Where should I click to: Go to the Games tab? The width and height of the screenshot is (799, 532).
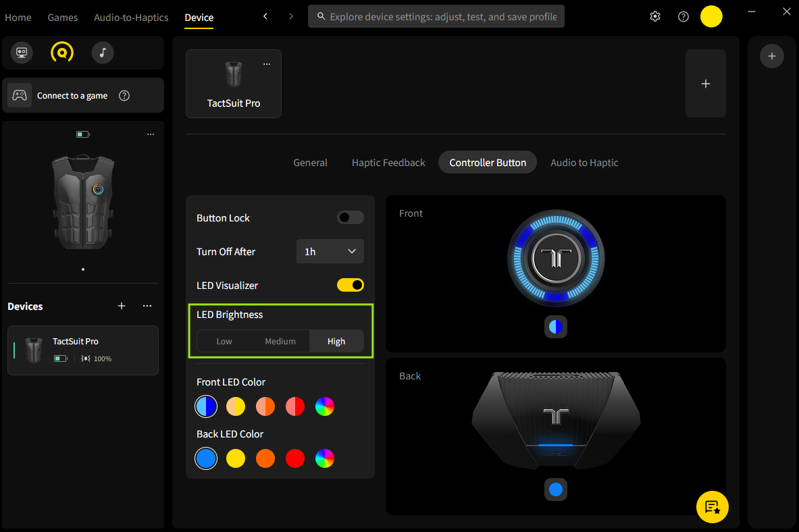click(63, 18)
